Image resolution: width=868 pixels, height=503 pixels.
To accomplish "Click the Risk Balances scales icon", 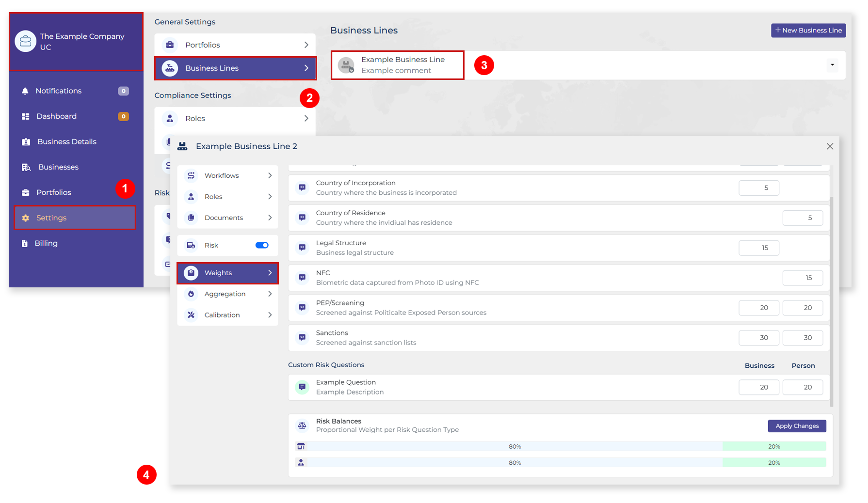I will click(x=302, y=425).
